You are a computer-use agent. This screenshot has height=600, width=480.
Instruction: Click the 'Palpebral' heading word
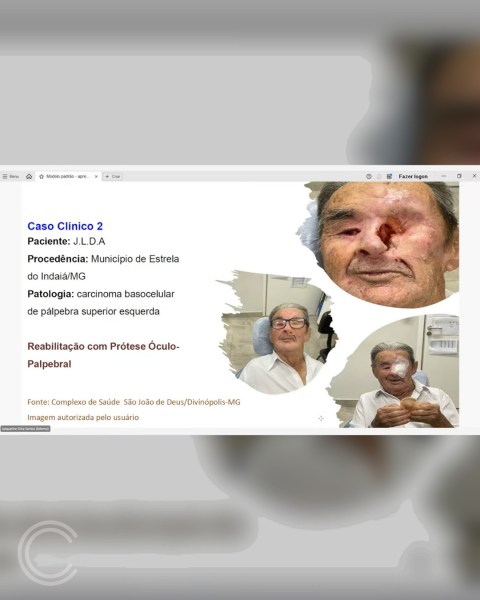tap(49, 364)
